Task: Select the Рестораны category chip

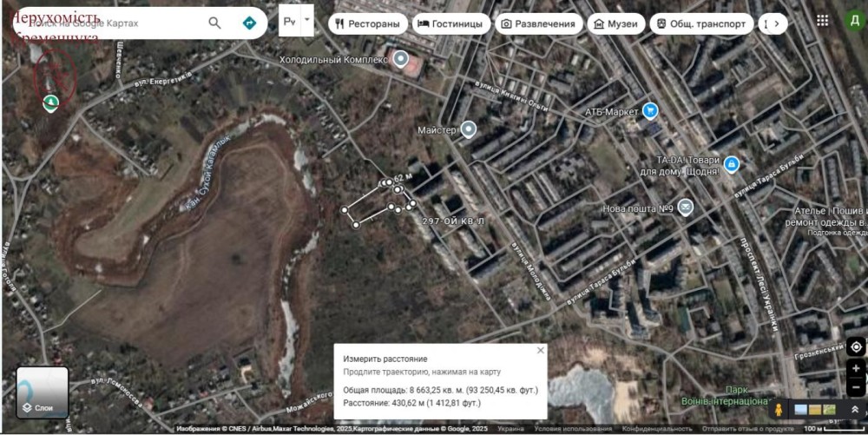Action: point(368,24)
